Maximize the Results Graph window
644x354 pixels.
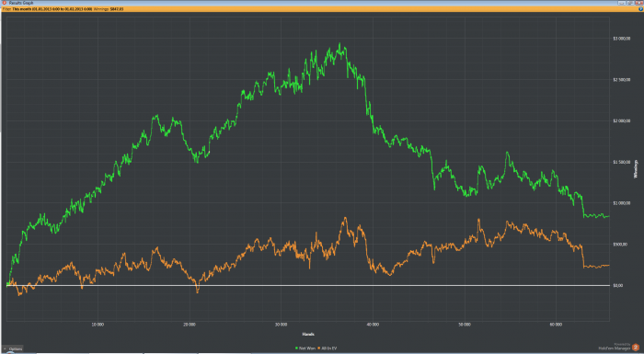630,3
